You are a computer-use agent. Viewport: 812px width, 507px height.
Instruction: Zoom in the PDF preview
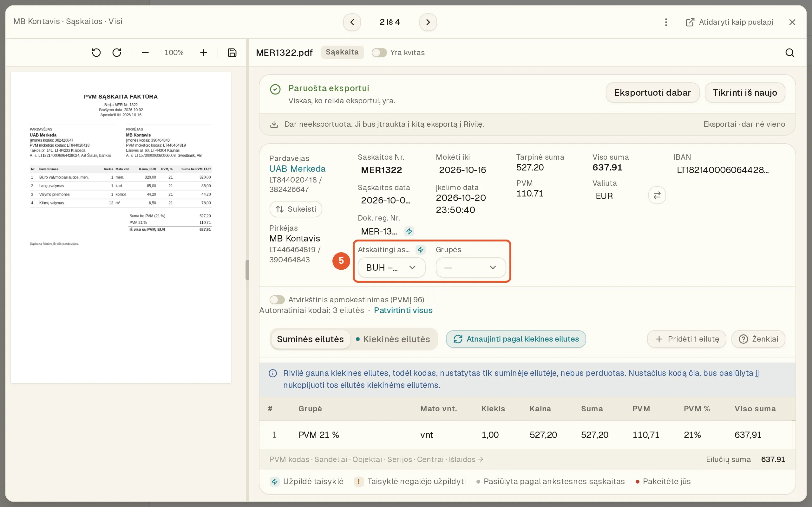coord(203,53)
